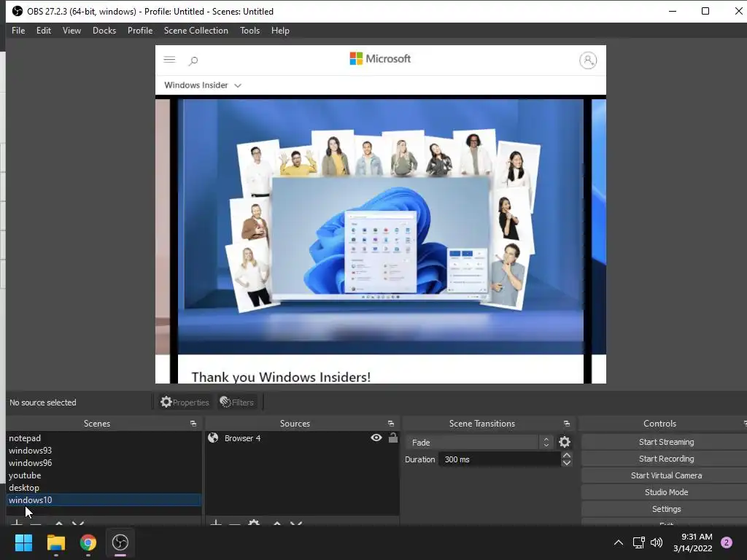Open the View menu
The image size is (747, 560).
click(71, 31)
